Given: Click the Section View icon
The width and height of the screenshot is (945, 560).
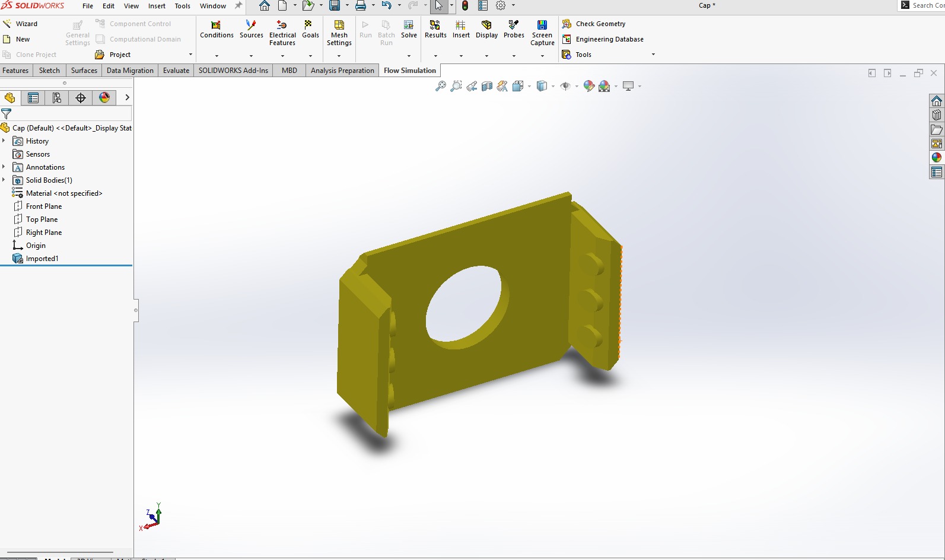Looking at the screenshot, I should pos(487,86).
